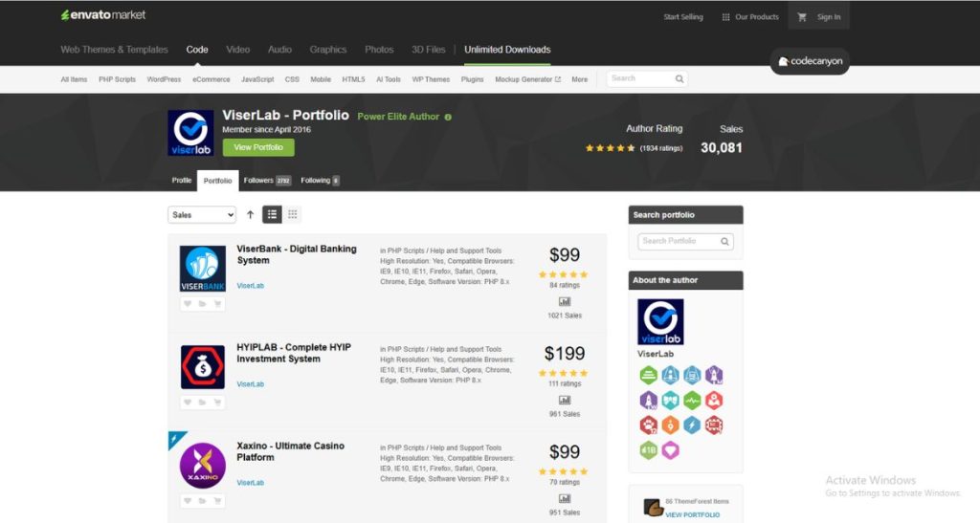Click the search portfolio magnifier icon

click(x=724, y=242)
